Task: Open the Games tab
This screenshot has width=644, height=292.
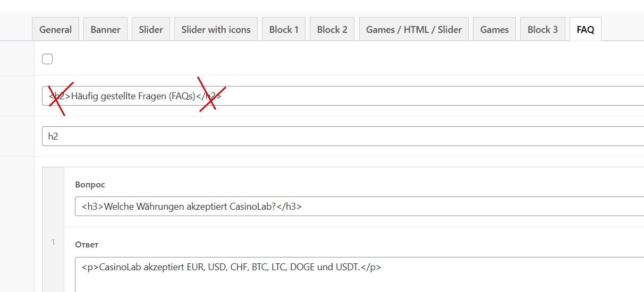Action: [x=495, y=29]
